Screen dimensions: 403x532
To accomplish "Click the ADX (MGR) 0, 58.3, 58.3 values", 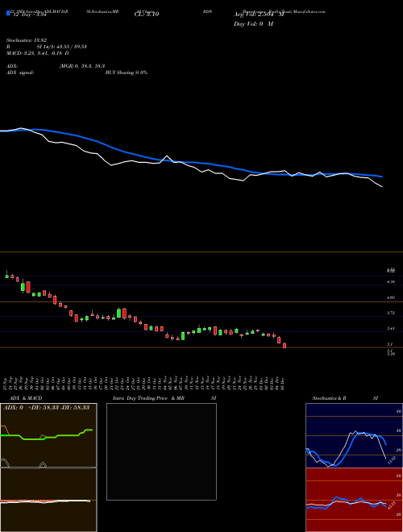I will click(x=81, y=66).
